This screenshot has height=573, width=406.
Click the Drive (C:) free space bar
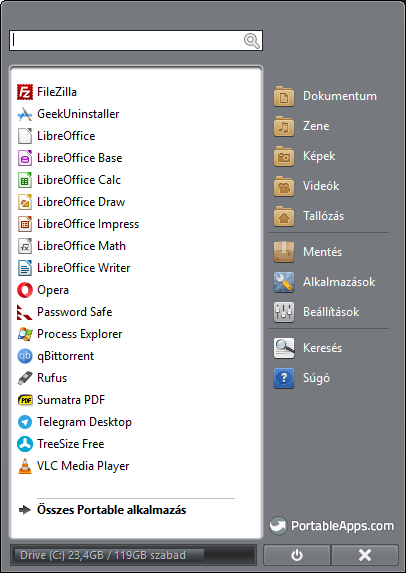(x=133, y=555)
